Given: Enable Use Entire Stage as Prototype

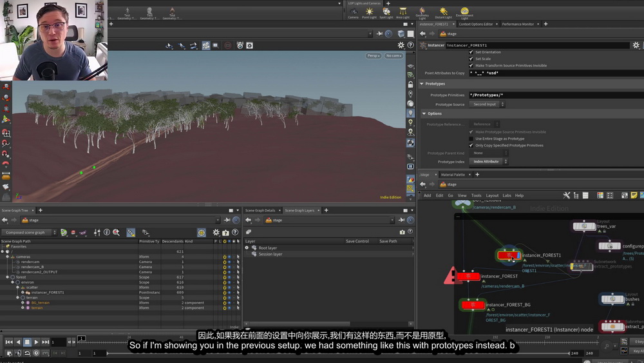Looking at the screenshot, I should (x=471, y=139).
